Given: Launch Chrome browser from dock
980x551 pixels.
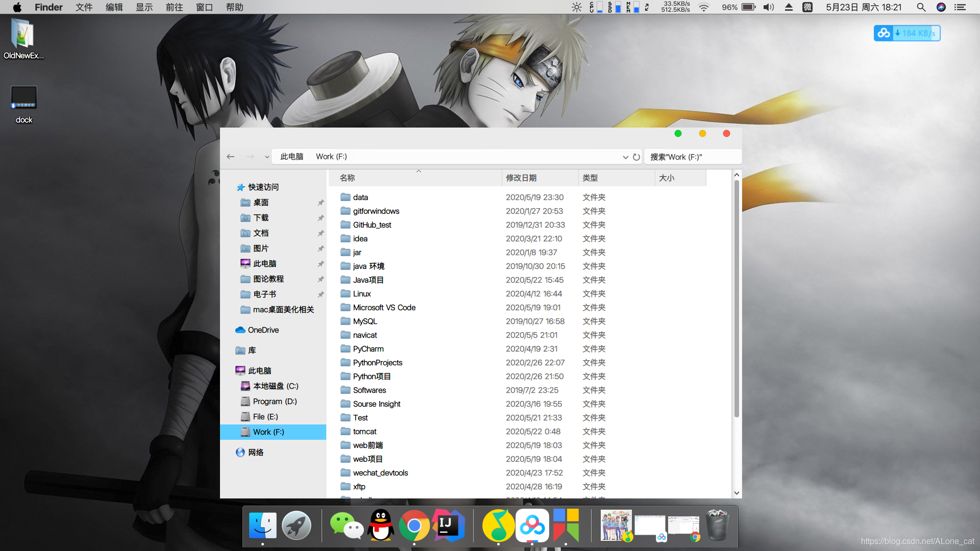Looking at the screenshot, I should coord(415,526).
